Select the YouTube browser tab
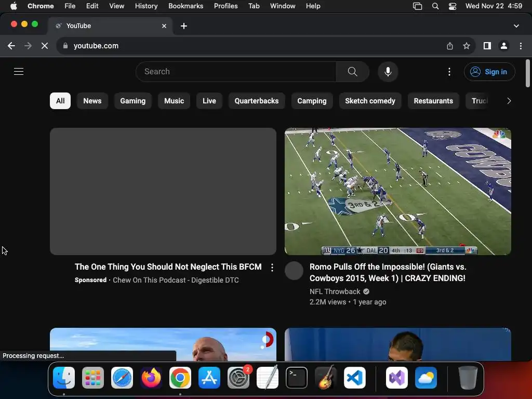Viewport: 532px width, 399px height. coord(110,26)
